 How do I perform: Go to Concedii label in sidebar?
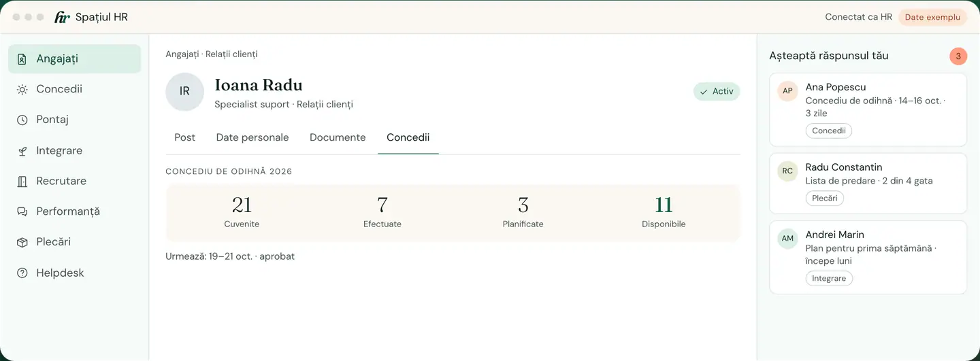tap(59, 89)
